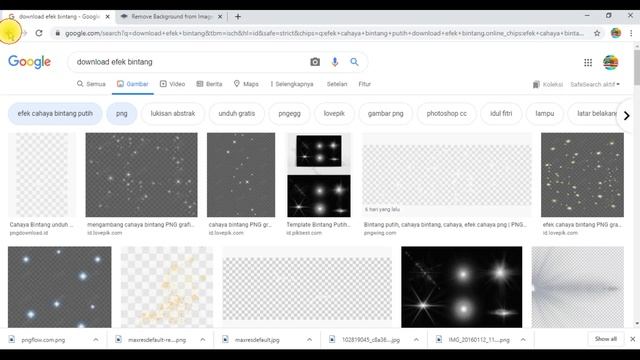Open the Google account avatar
This screenshot has width=640, height=360.
(611, 62)
